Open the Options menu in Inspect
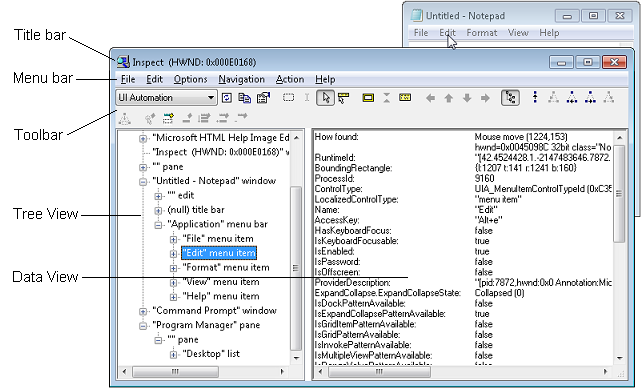The height and width of the screenshot is (390, 642). [x=190, y=79]
